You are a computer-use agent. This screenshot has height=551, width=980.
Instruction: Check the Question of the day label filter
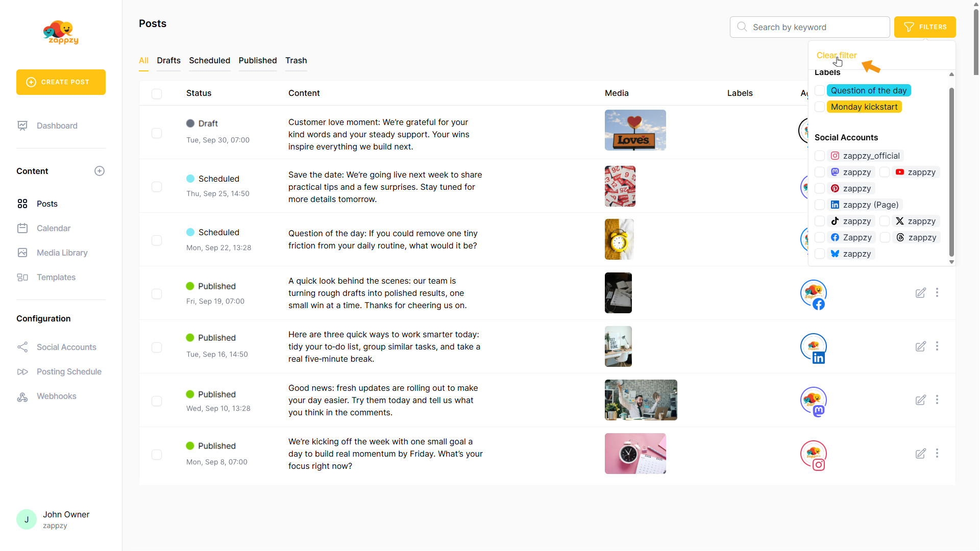click(x=820, y=90)
